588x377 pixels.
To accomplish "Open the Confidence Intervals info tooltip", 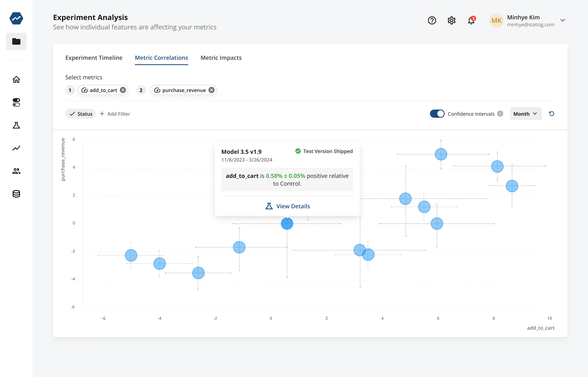I will coord(500,114).
